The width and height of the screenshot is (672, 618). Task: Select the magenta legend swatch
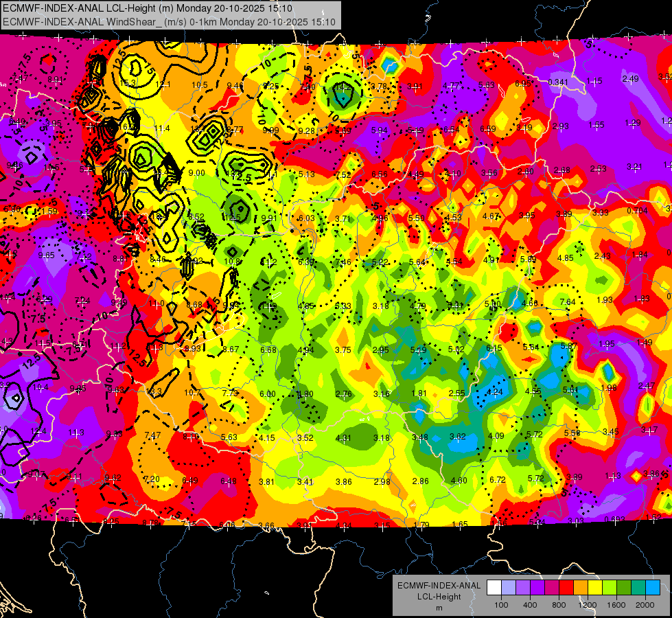tap(552, 588)
